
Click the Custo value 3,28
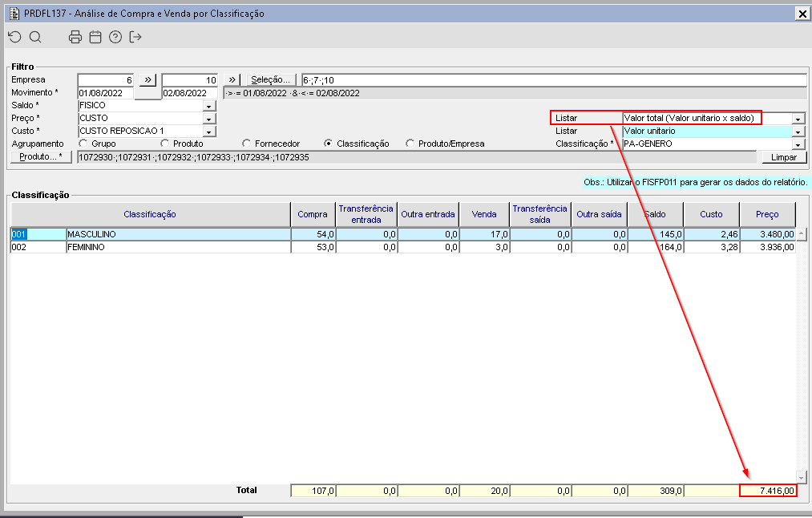tap(712, 247)
